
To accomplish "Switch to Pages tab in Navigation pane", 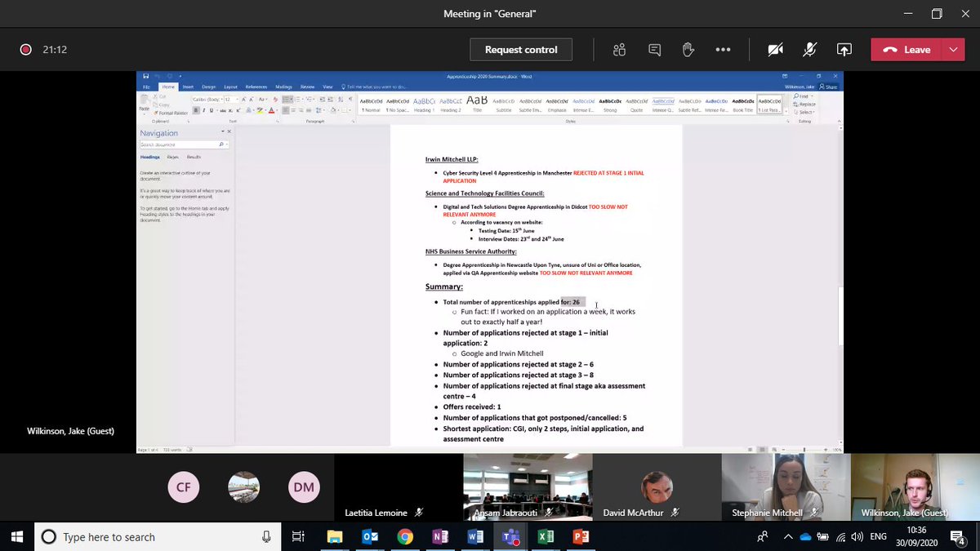I will [173, 157].
